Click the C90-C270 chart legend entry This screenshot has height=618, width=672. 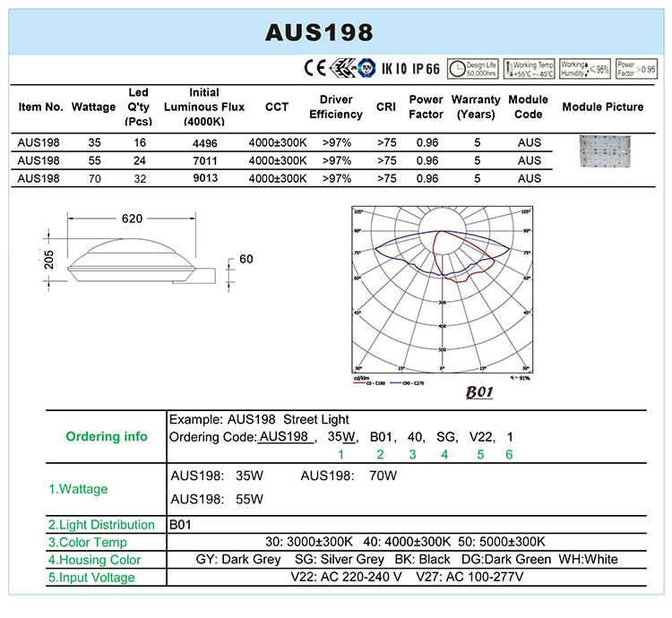[x=408, y=382]
